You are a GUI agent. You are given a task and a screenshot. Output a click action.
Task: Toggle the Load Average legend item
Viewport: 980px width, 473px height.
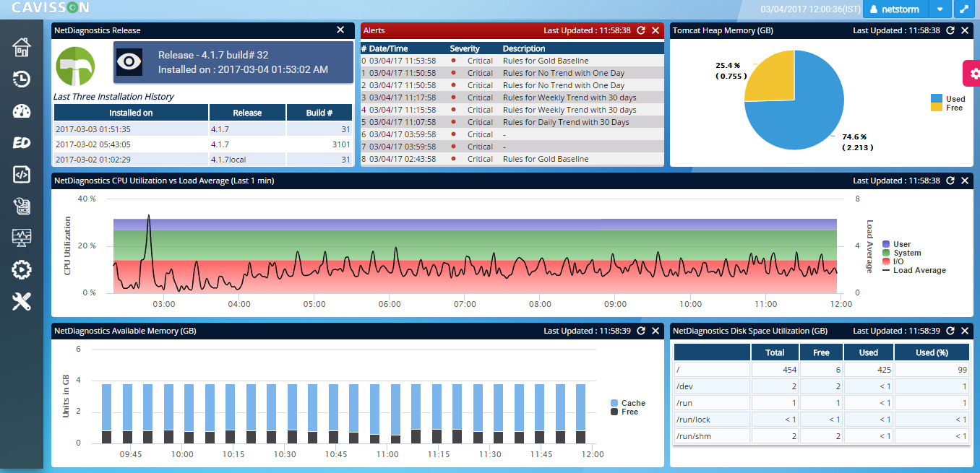pyautogui.click(x=914, y=270)
